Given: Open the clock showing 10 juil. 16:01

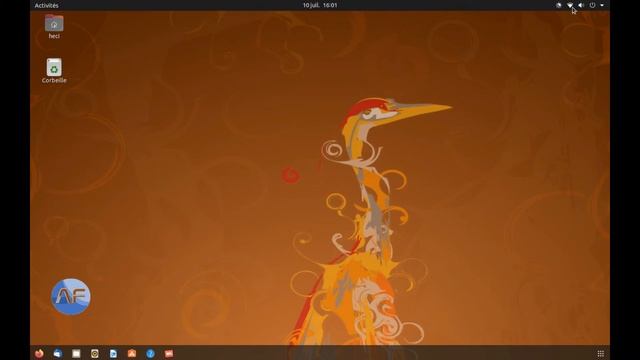Looking at the screenshot, I should (320, 5).
